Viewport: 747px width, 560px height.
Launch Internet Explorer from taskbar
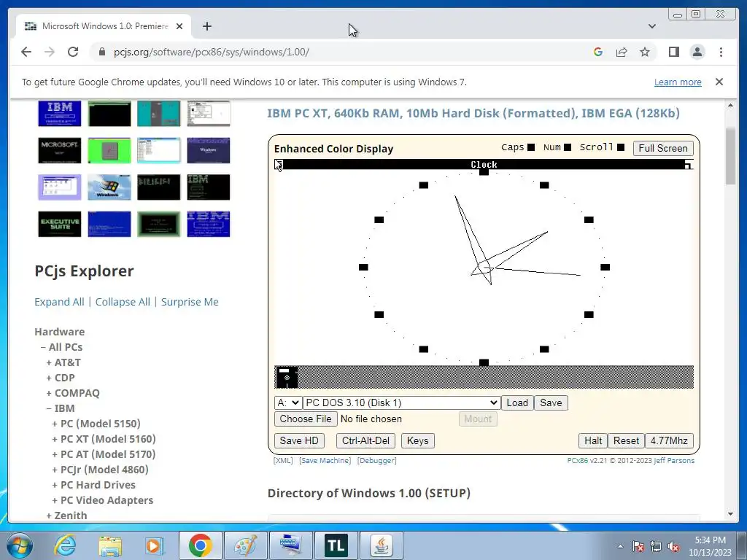click(65, 545)
